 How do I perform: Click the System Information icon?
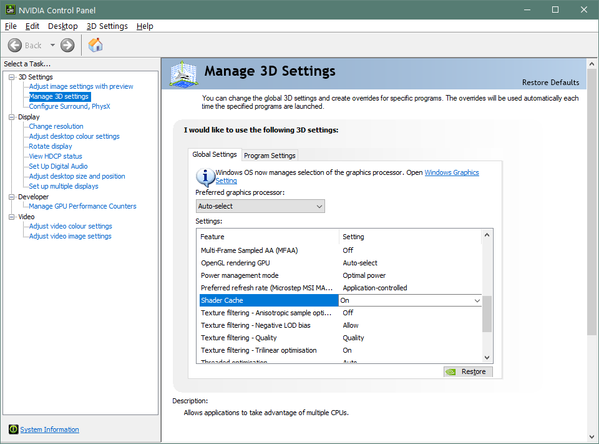pyautogui.click(x=13, y=429)
